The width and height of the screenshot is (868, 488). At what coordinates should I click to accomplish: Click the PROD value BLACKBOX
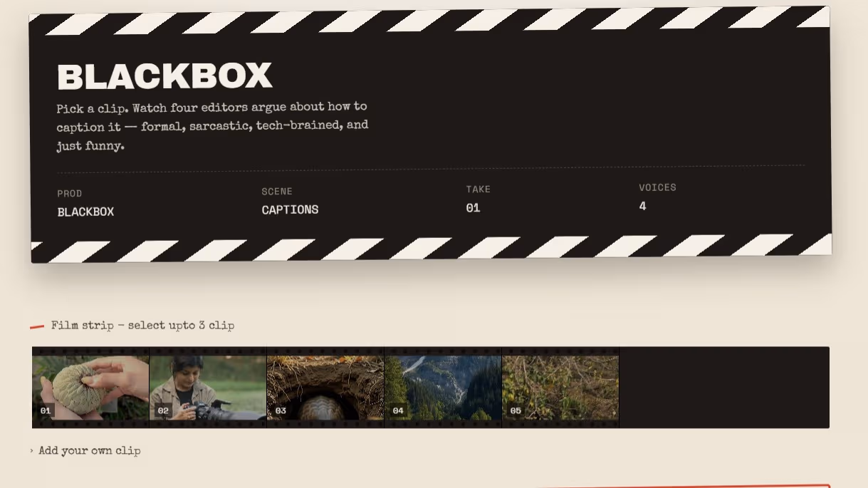pos(85,212)
